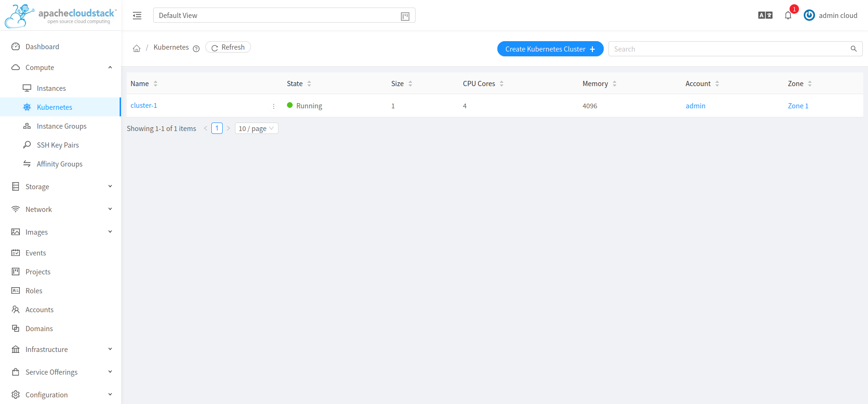The width and height of the screenshot is (868, 404).
Task: Open the notifications bell
Action: pos(788,16)
